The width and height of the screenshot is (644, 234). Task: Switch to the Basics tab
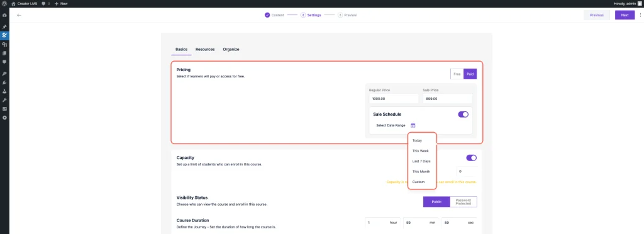[x=181, y=49]
